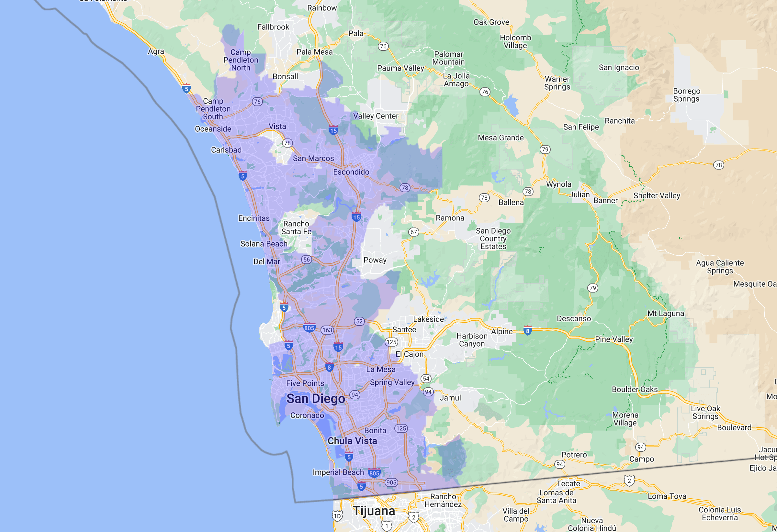The image size is (777, 532).
Task: Click the Bonsall place name
Action: tap(285, 76)
